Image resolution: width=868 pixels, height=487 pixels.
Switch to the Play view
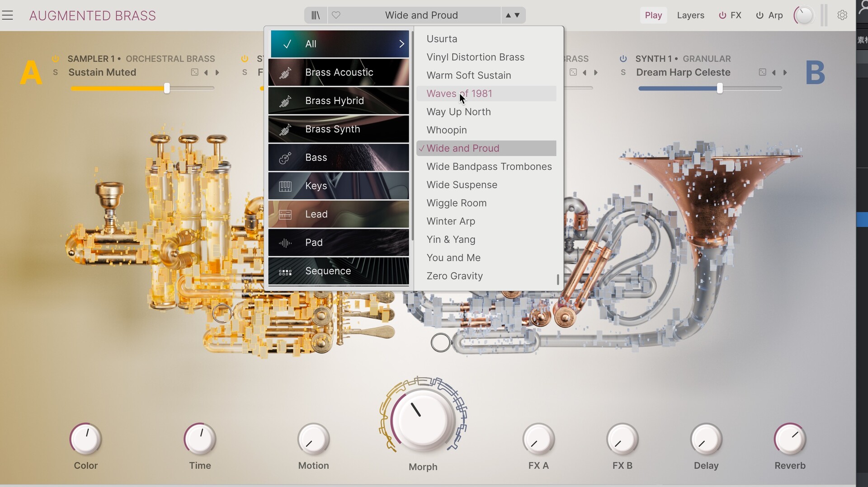tap(653, 15)
